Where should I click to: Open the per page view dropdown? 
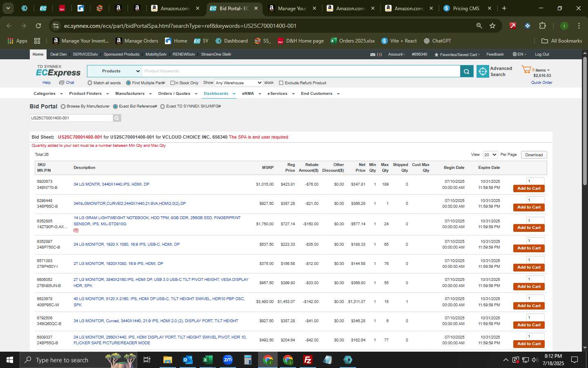coord(490,155)
